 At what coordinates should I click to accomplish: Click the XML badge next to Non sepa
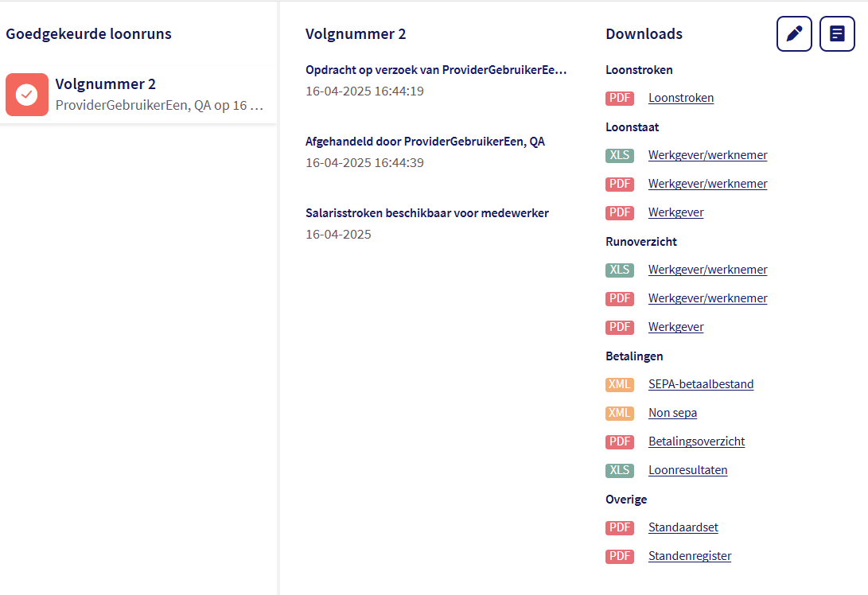coord(619,413)
